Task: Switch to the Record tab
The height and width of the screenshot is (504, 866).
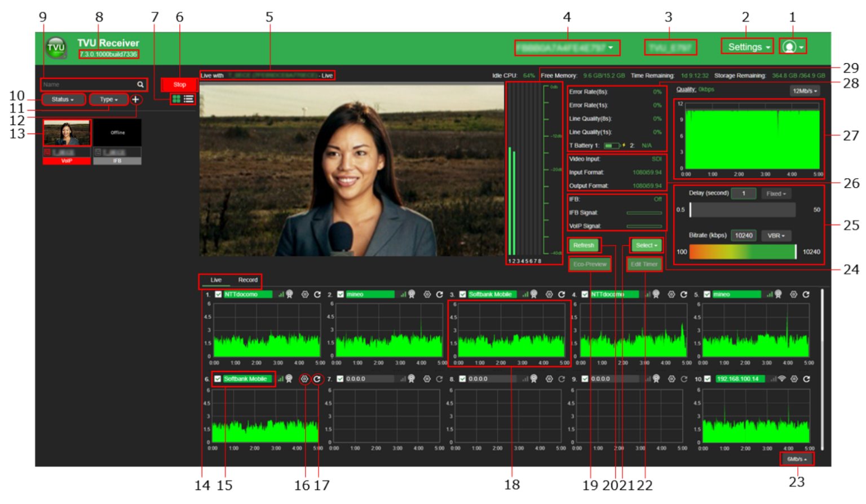Action: 248,280
